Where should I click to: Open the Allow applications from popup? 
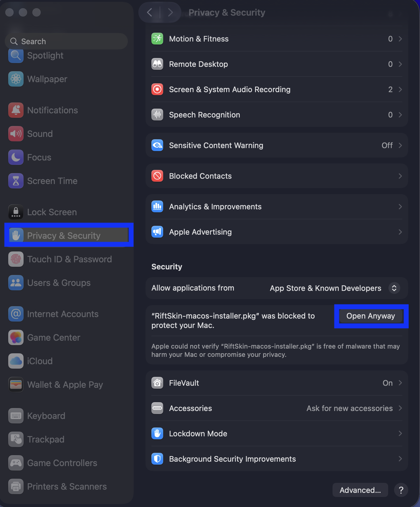[394, 288]
